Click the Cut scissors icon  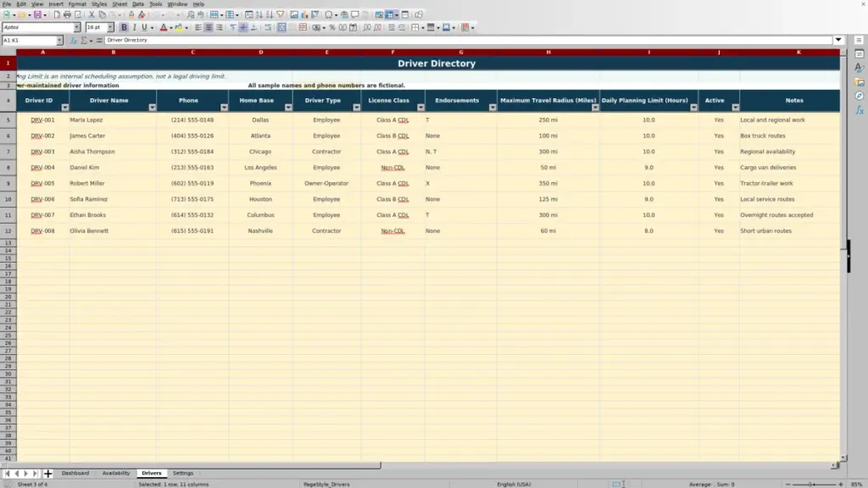92,15
